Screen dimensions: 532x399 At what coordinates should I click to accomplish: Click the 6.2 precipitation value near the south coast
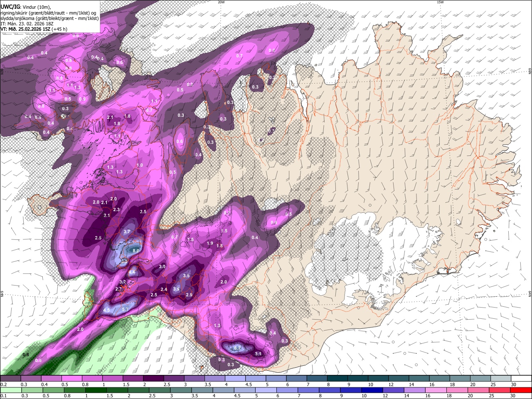(x=238, y=348)
